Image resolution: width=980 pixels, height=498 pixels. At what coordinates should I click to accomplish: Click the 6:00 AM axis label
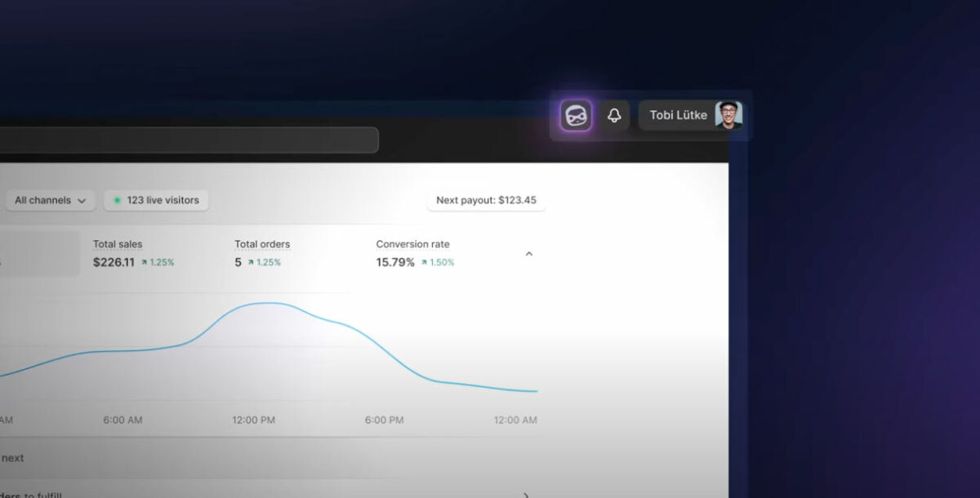(122, 420)
